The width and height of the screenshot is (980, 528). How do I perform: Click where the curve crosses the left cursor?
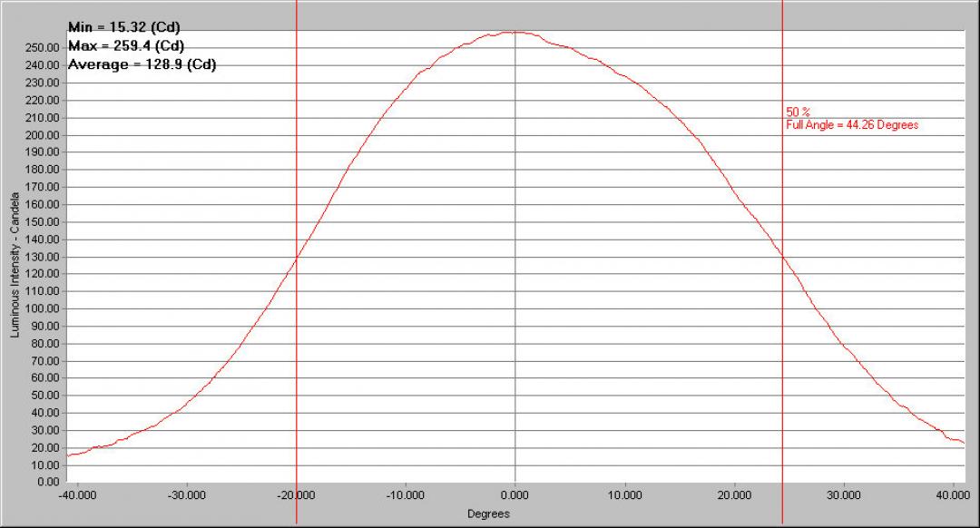tap(297, 260)
